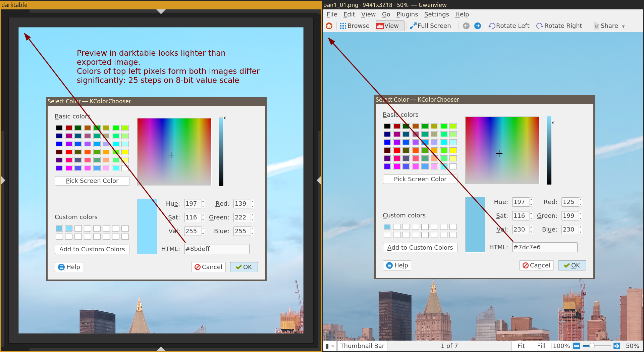
Task: Expand darktable left panel triangle
Action: [x=3, y=181]
